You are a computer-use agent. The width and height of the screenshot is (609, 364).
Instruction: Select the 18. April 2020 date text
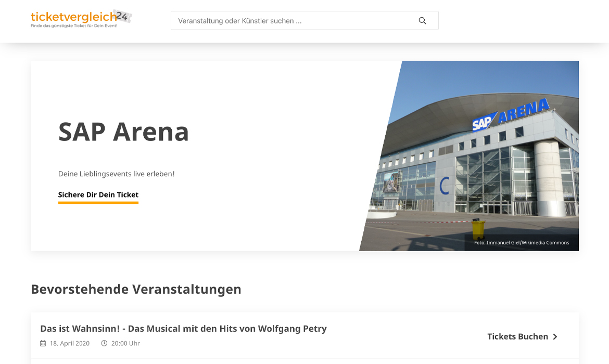tap(70, 343)
